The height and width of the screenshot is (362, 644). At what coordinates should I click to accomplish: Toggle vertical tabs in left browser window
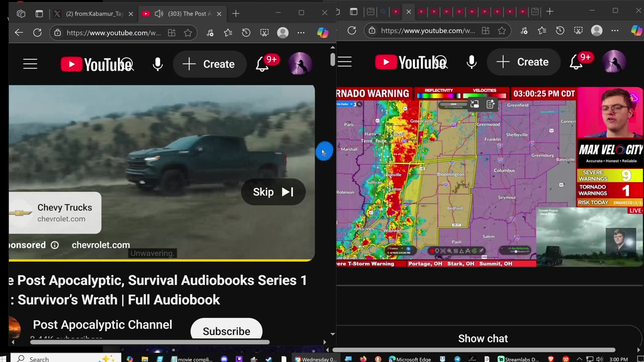click(39, 14)
